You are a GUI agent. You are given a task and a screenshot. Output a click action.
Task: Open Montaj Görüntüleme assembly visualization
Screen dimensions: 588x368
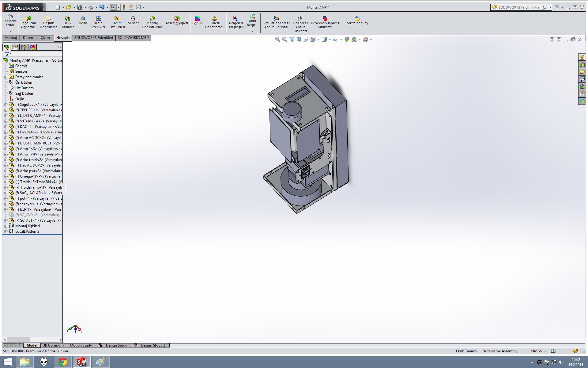click(152, 22)
